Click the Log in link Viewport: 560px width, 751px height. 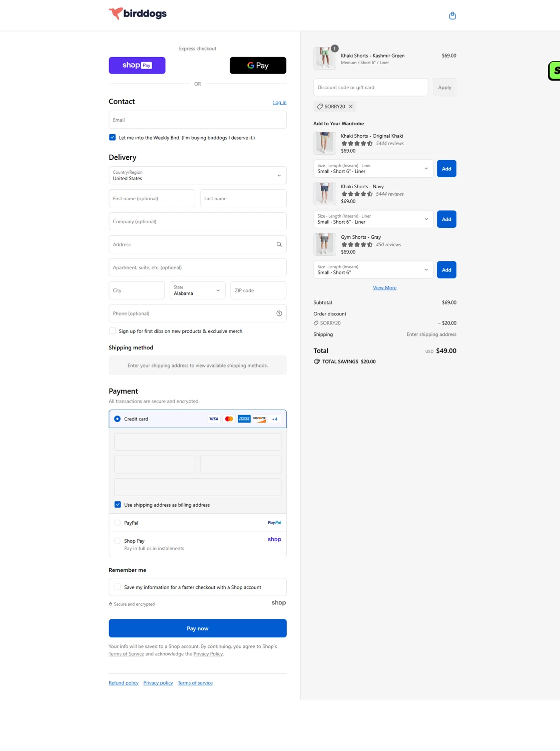(x=280, y=103)
